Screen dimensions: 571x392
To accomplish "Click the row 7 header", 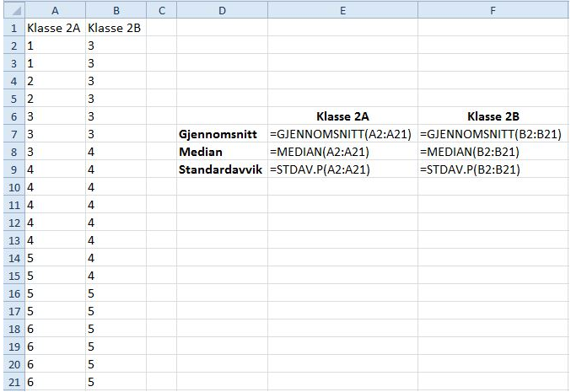I will pos(12,135).
